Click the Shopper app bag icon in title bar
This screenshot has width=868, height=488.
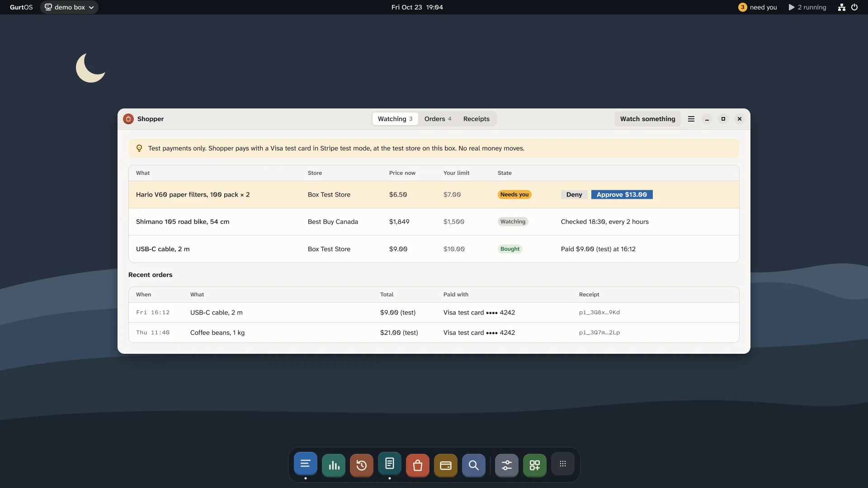(128, 119)
